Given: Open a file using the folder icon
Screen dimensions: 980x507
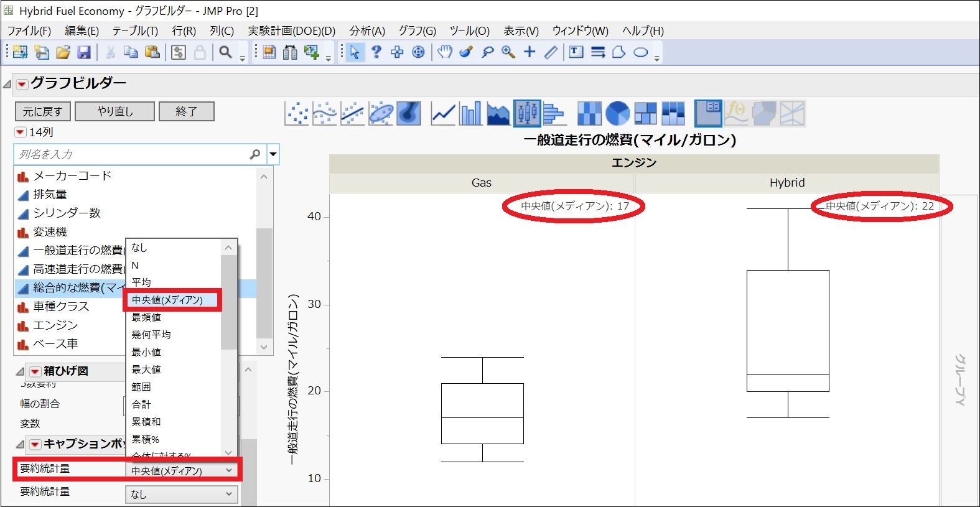Looking at the screenshot, I should point(63,52).
